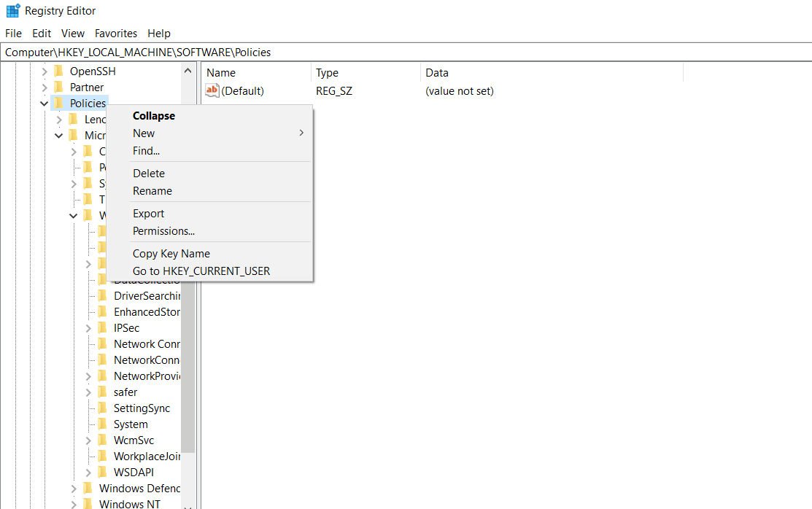Click the Registry Editor title bar icon

pyautogui.click(x=12, y=11)
